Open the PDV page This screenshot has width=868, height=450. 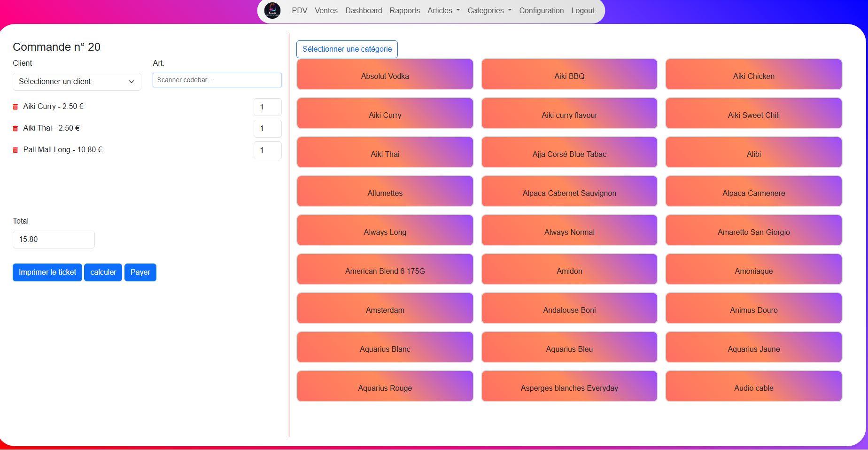[300, 10]
